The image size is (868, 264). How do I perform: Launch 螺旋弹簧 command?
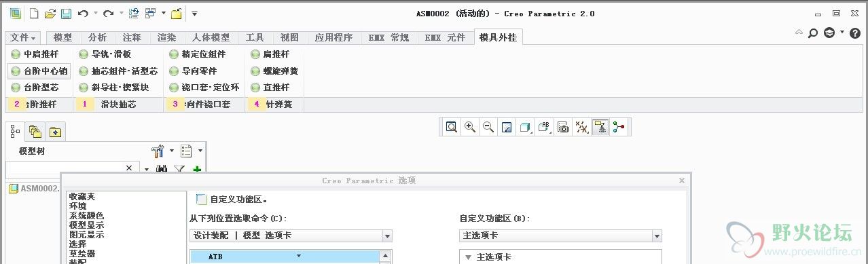click(x=274, y=71)
